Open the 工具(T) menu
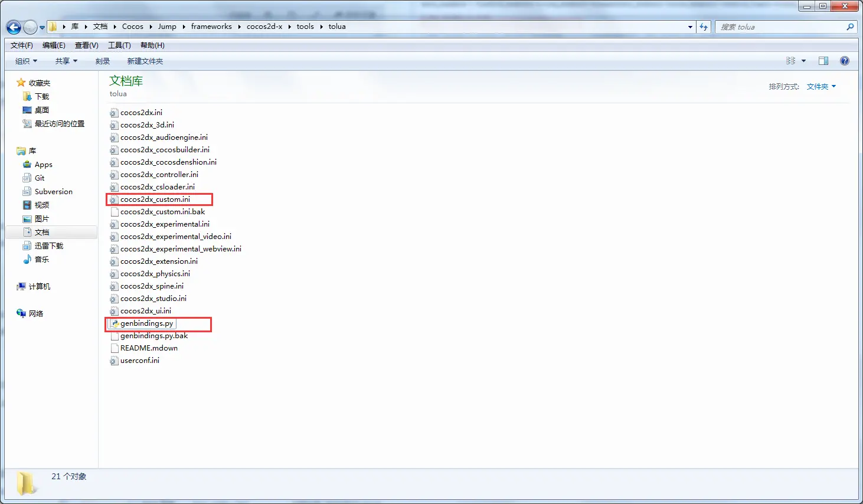 (119, 45)
